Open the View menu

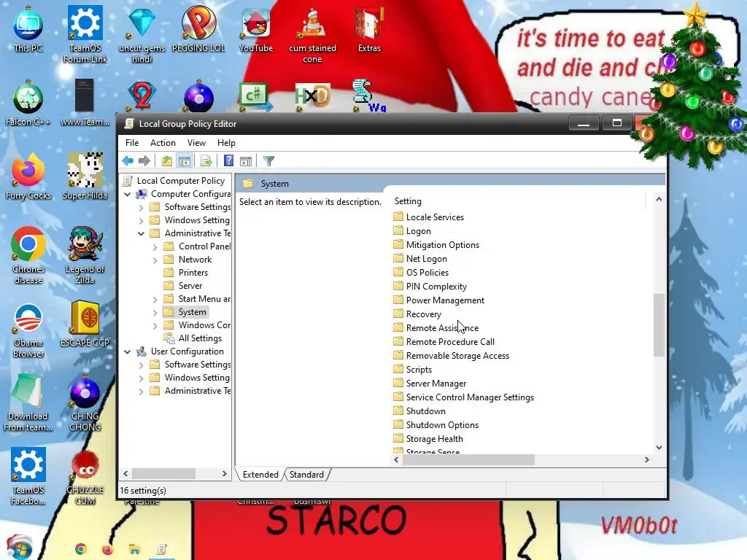point(196,143)
